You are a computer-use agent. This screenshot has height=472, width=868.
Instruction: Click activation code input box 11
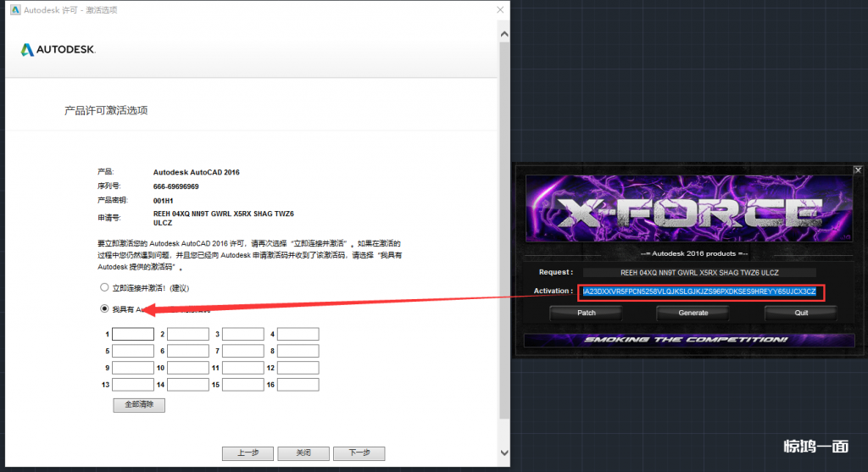(x=242, y=368)
